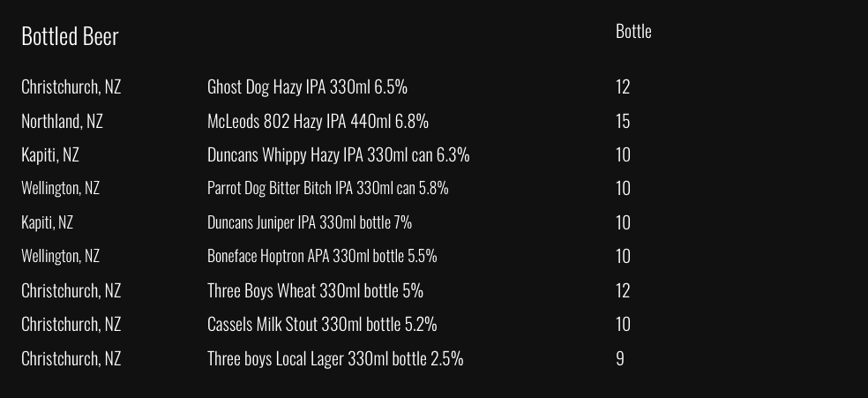Select Duncans Juniper IPA 330ml bottle
This screenshot has height=398, width=868.
(309, 222)
